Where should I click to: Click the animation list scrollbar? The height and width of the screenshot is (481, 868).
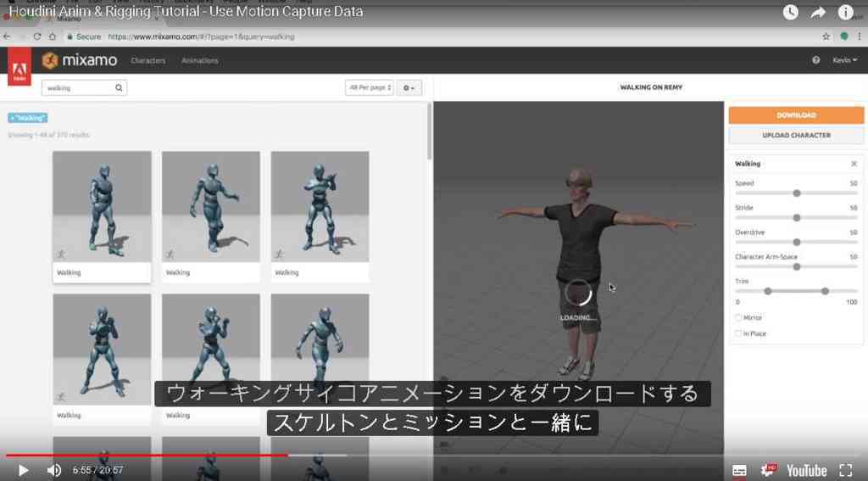pyautogui.click(x=430, y=131)
